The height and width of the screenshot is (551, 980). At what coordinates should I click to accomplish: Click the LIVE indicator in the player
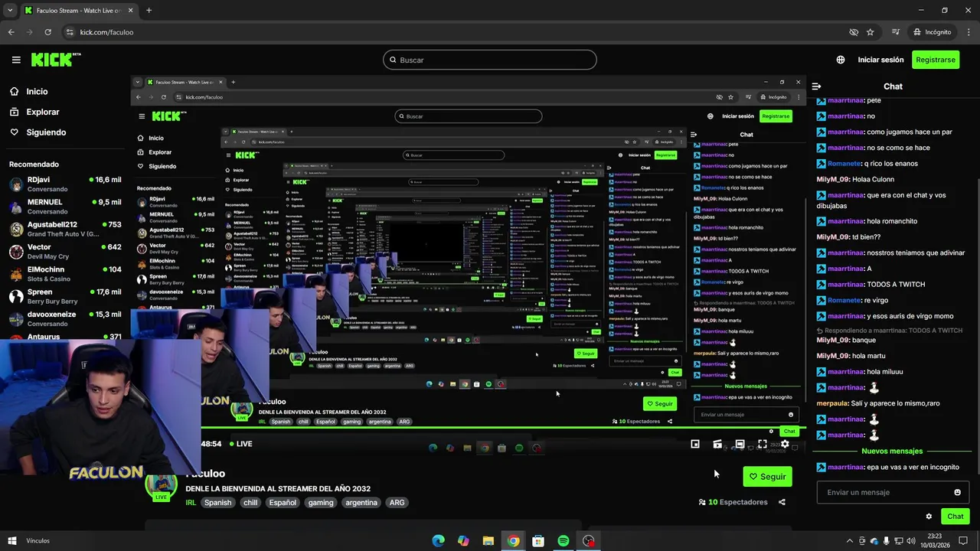pos(240,444)
